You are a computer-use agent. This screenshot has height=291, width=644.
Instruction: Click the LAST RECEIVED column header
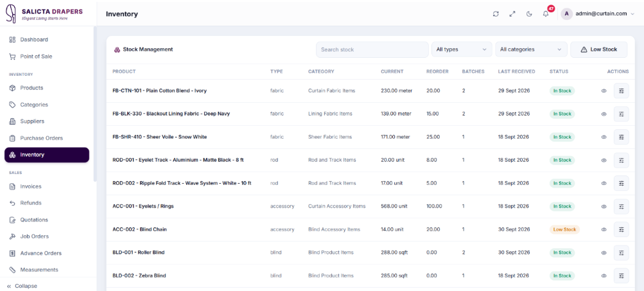coord(516,71)
